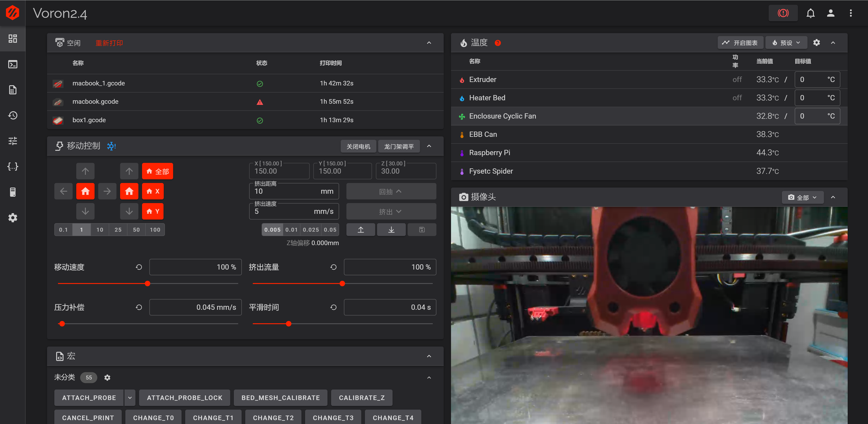
Task: Click the 挤出流量 flow slider handle
Action: tap(342, 284)
